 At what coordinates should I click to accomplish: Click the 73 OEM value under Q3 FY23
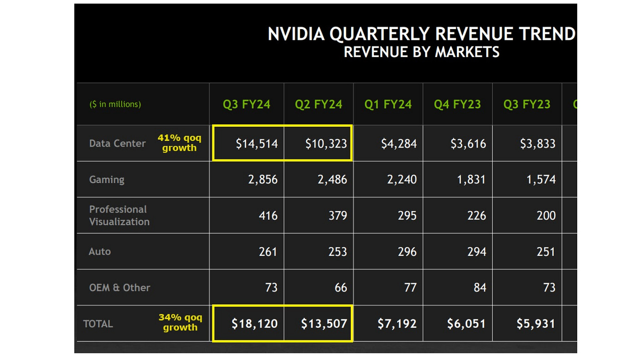[549, 288]
